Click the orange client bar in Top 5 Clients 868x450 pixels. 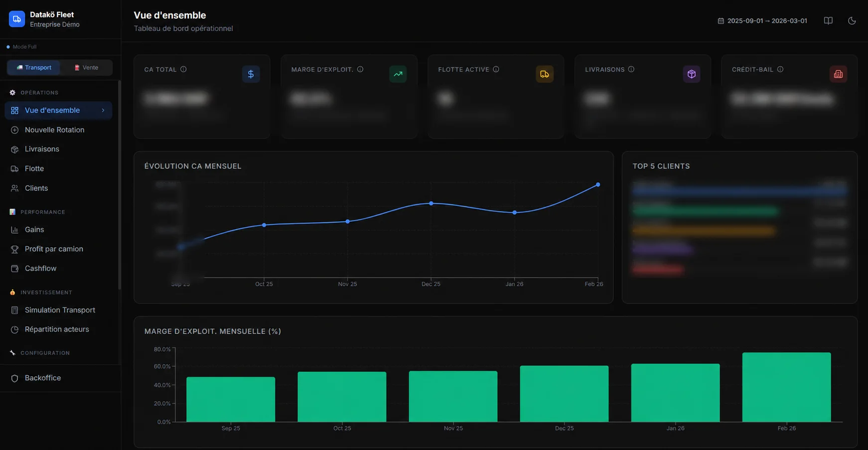click(x=704, y=231)
